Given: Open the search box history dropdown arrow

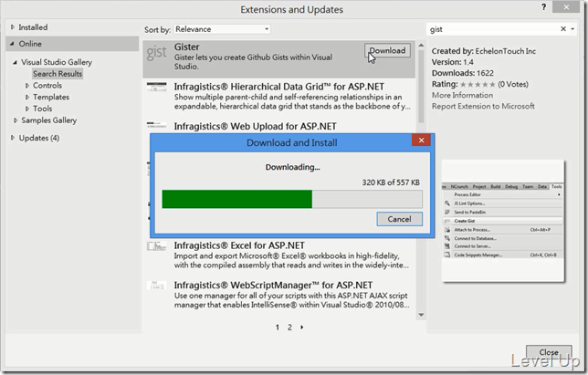Looking at the screenshot, I should pos(572,29).
